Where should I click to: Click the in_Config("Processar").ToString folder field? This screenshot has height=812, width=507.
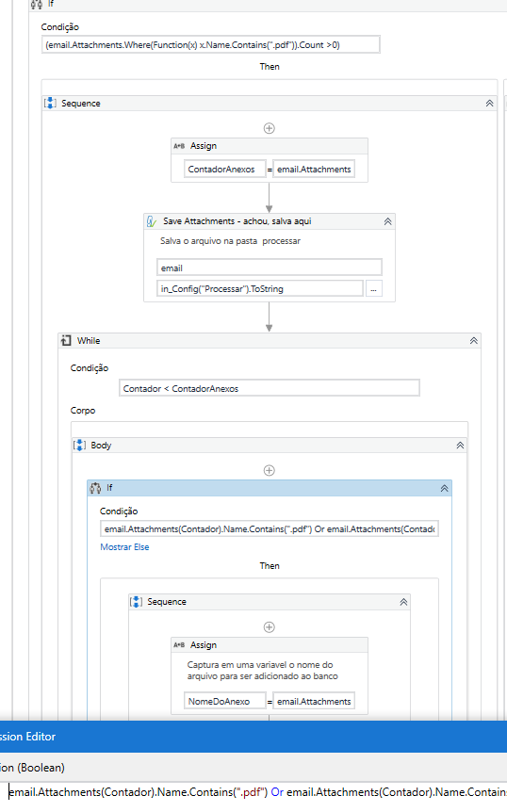260,289
